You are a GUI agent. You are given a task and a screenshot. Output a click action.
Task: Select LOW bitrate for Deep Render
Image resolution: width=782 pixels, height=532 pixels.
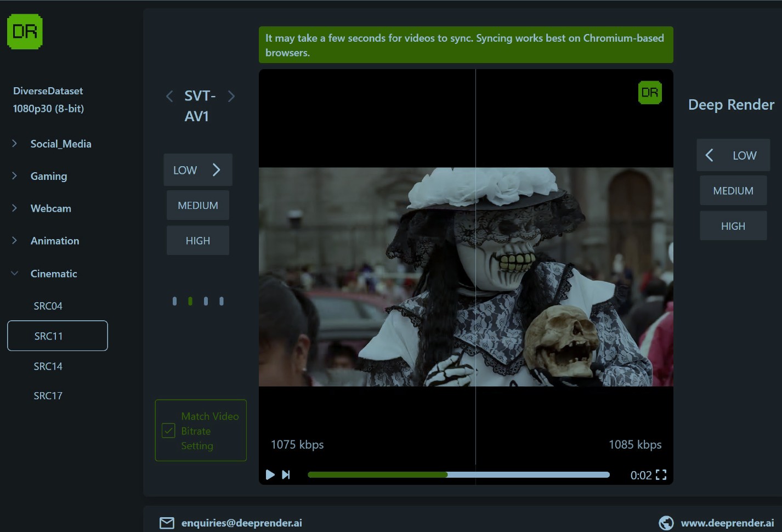(734, 155)
